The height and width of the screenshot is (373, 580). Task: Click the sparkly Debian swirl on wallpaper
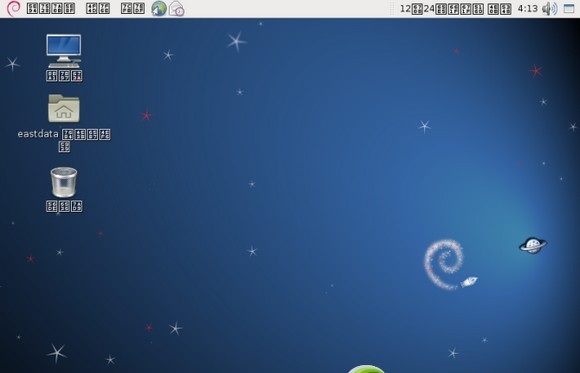pos(444,264)
